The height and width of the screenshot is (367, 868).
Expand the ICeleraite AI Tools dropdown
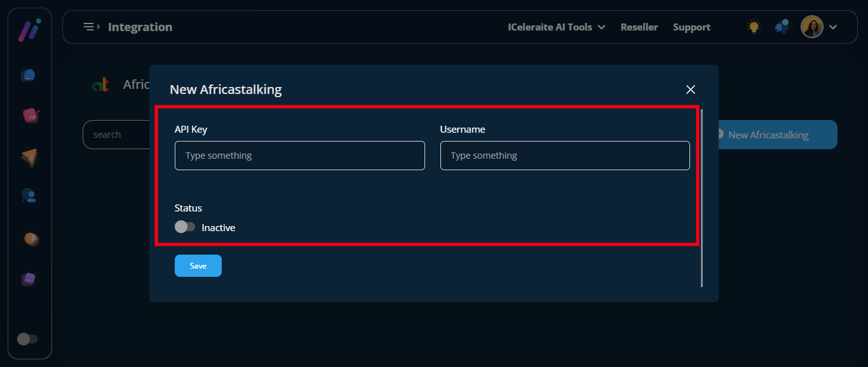(x=556, y=27)
